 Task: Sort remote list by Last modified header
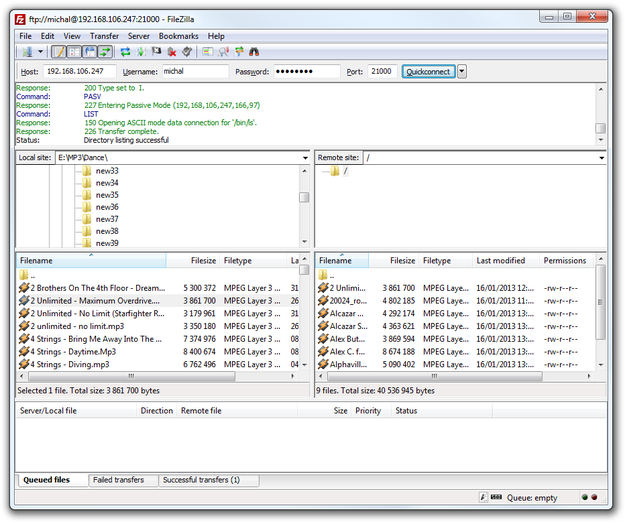click(x=505, y=261)
